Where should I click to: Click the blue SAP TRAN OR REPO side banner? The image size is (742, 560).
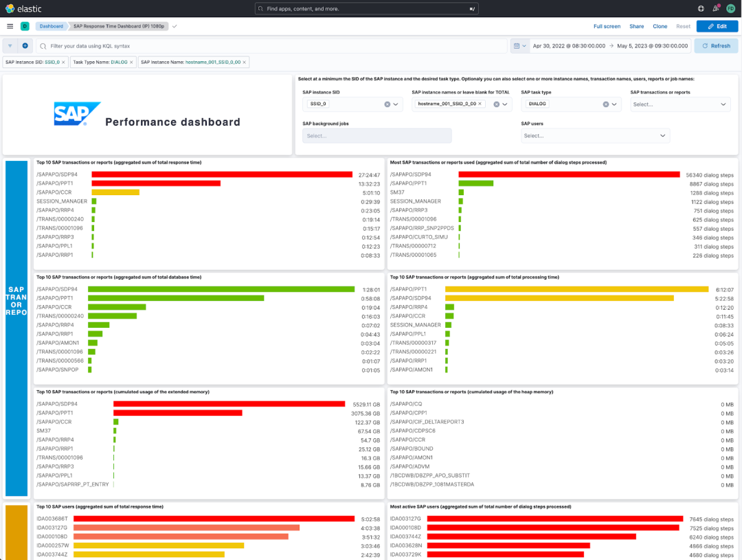(16, 328)
